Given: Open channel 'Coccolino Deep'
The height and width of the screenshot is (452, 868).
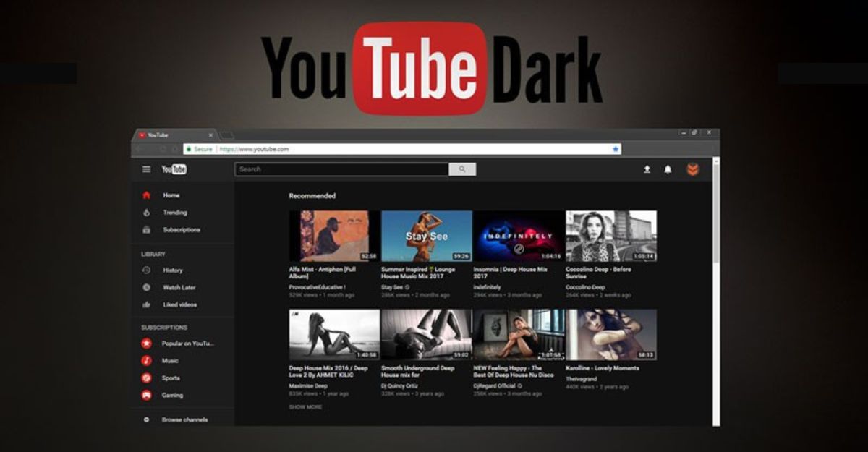Looking at the screenshot, I should [586, 287].
